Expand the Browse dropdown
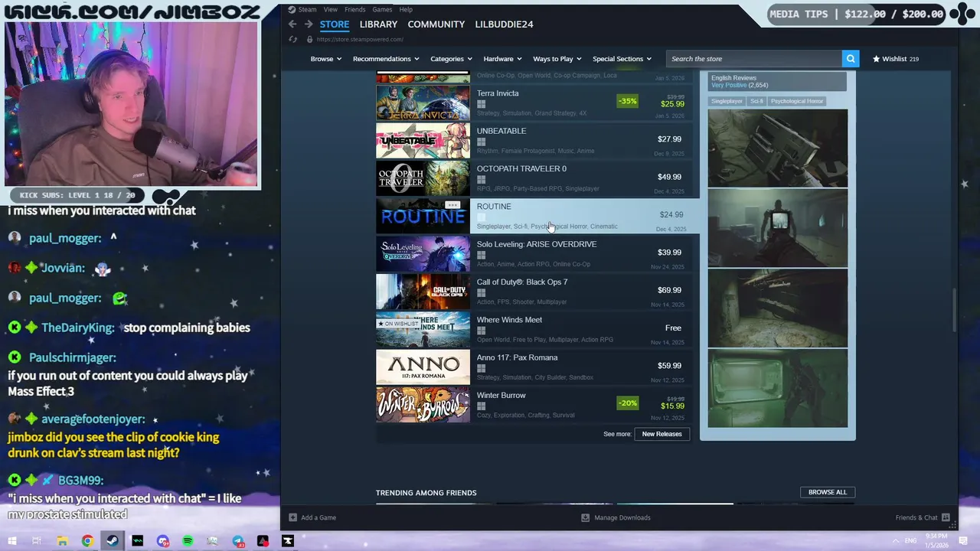Screen dimensions: 980x551 pyautogui.click(x=325, y=59)
